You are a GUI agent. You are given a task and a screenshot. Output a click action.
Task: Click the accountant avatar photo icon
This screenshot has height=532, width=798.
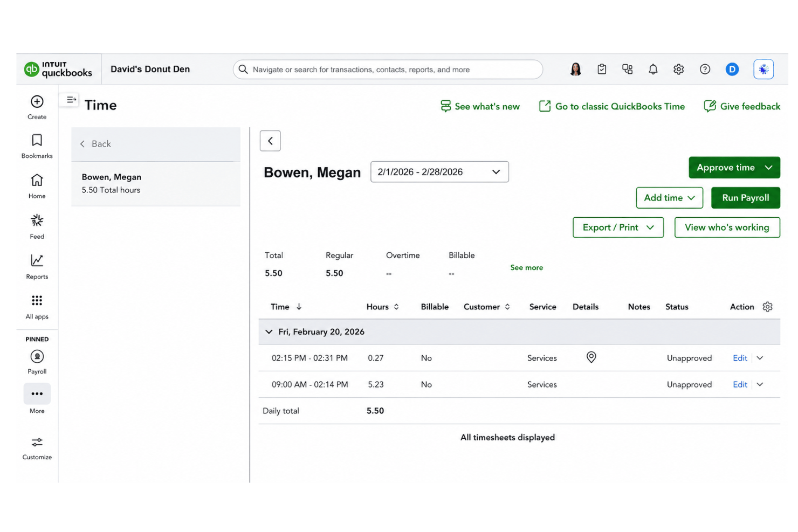[576, 69]
